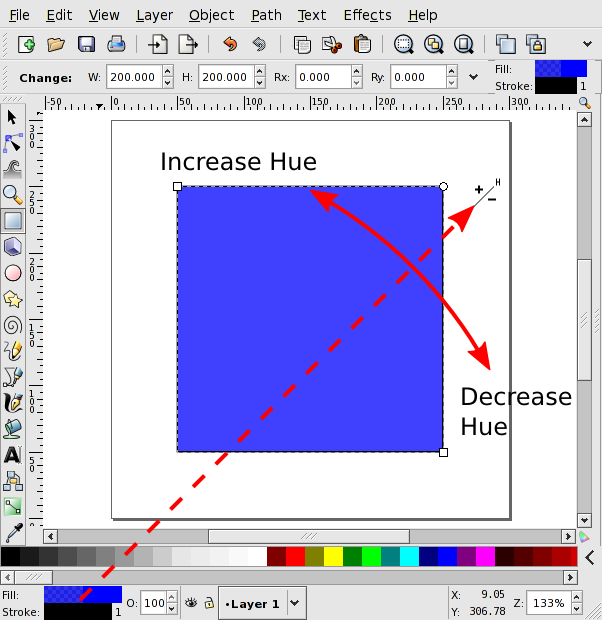Save the document with floppy icon
This screenshot has height=620, width=602.
click(x=86, y=44)
